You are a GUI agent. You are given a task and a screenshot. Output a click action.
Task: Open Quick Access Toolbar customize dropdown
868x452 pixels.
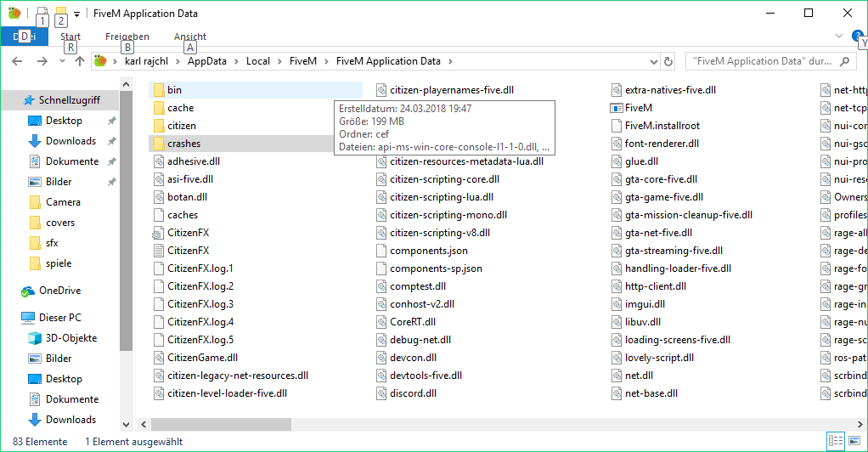tap(77, 14)
